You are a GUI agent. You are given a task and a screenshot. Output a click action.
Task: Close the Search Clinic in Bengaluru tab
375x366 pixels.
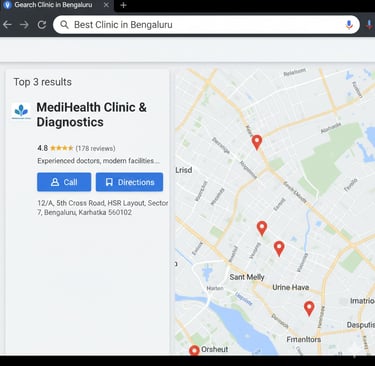(x=106, y=5)
